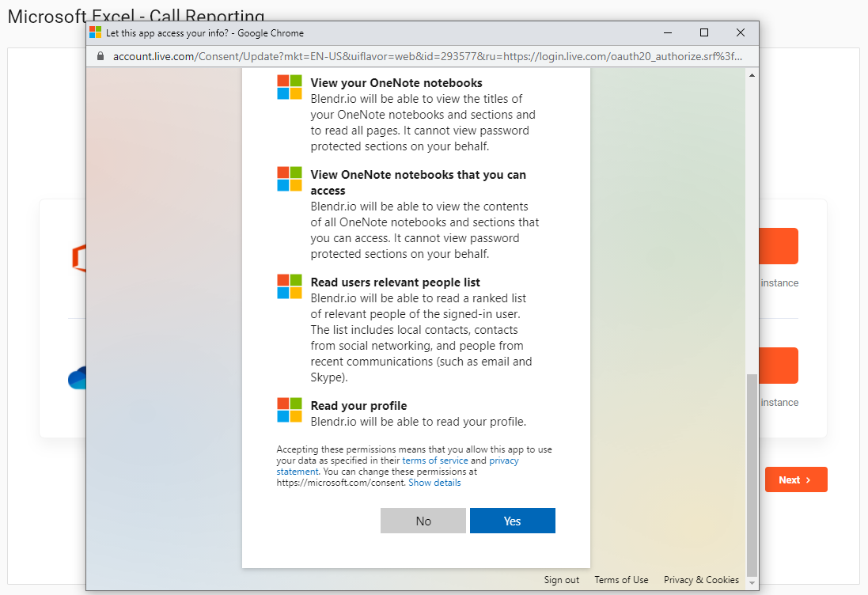This screenshot has height=595, width=868.
Task: Click the OneDrive cloud icon in the background page
Action: (77, 377)
